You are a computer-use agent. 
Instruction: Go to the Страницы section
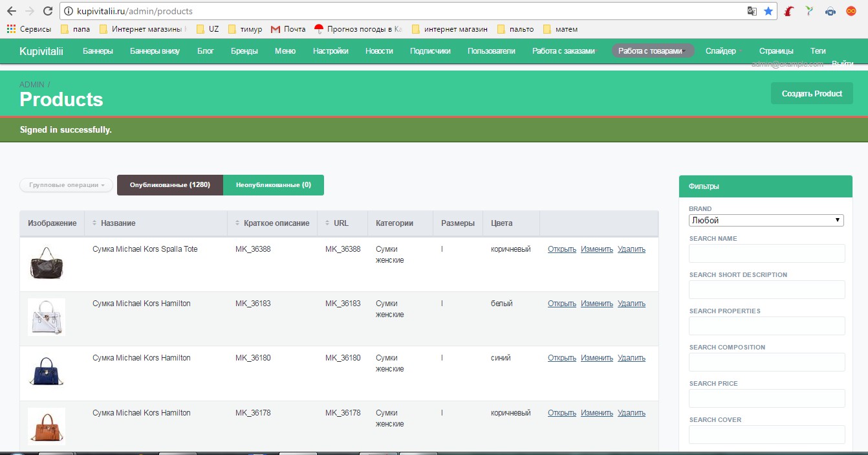click(776, 51)
